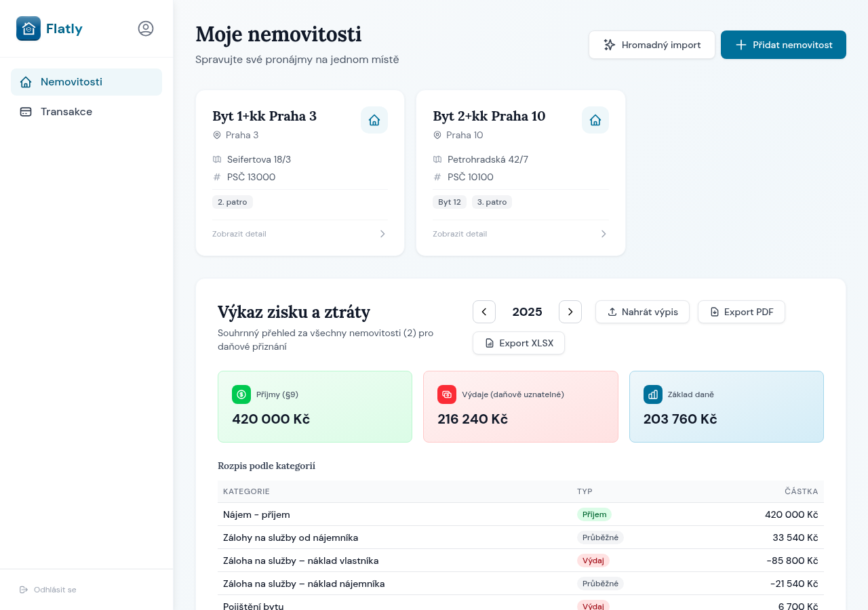Click the green Příjmy money icon
Screen dimensions: 868x610
241,394
